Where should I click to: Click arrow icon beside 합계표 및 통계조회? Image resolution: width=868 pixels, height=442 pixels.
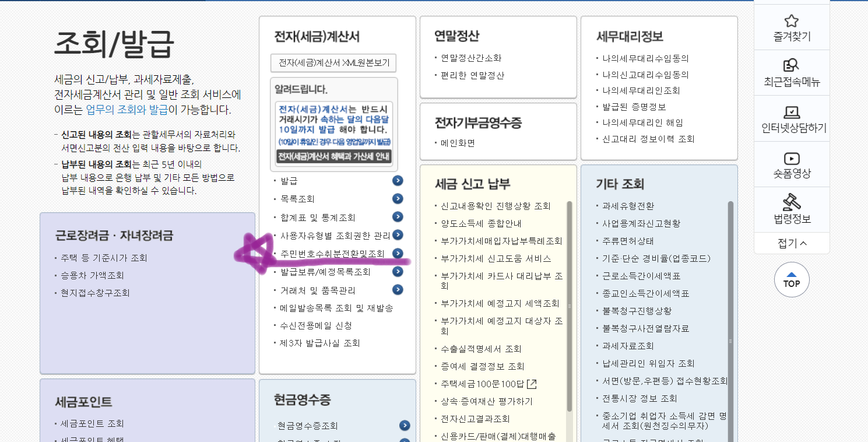[x=398, y=217]
